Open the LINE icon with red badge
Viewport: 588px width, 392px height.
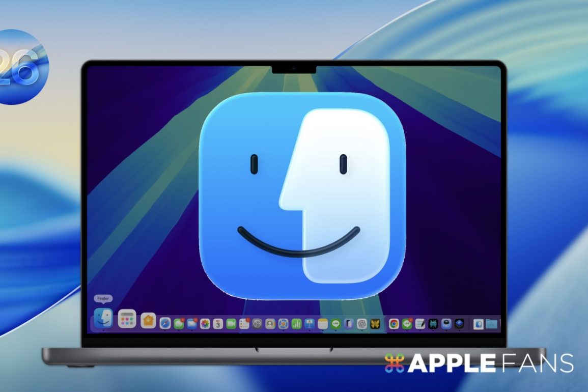pos(407,324)
